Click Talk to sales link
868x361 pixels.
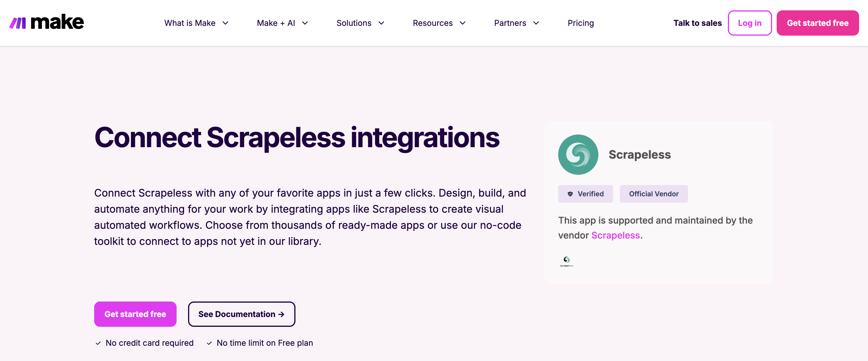pyautogui.click(x=697, y=23)
